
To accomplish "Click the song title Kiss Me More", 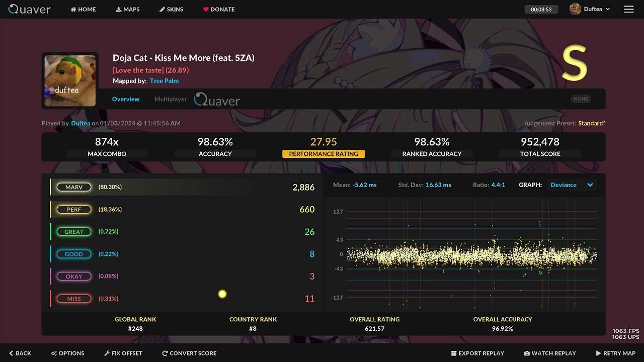I will [x=184, y=58].
